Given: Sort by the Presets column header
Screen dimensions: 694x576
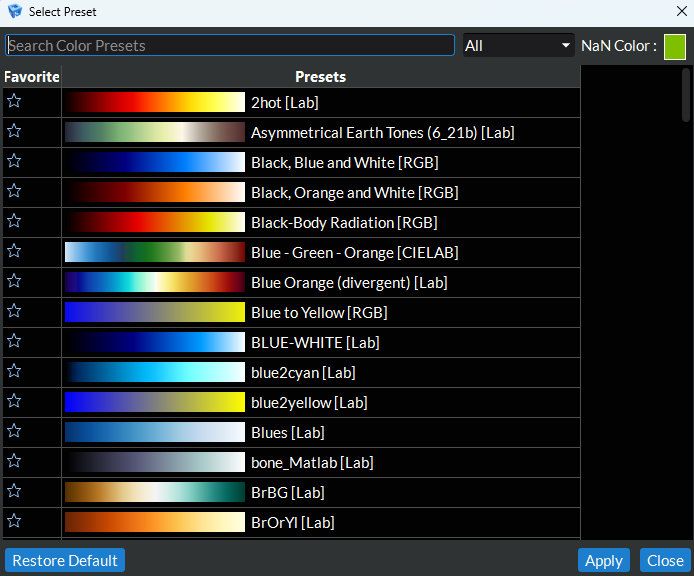Looking at the screenshot, I should 321,77.
